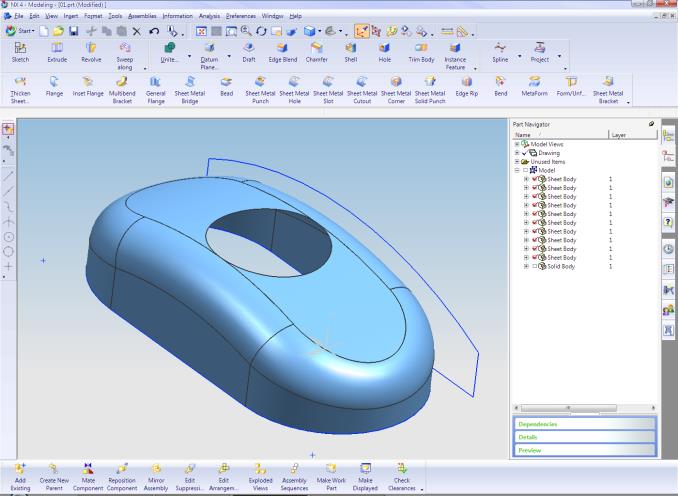This screenshot has width=678, height=496.
Task: Expand the Dependencies panel
Action: coord(585,424)
